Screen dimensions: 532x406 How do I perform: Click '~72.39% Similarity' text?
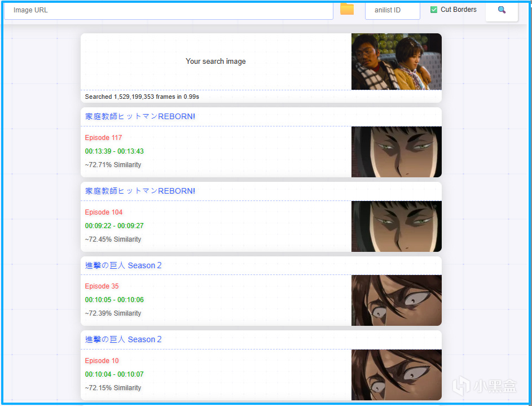113,313
